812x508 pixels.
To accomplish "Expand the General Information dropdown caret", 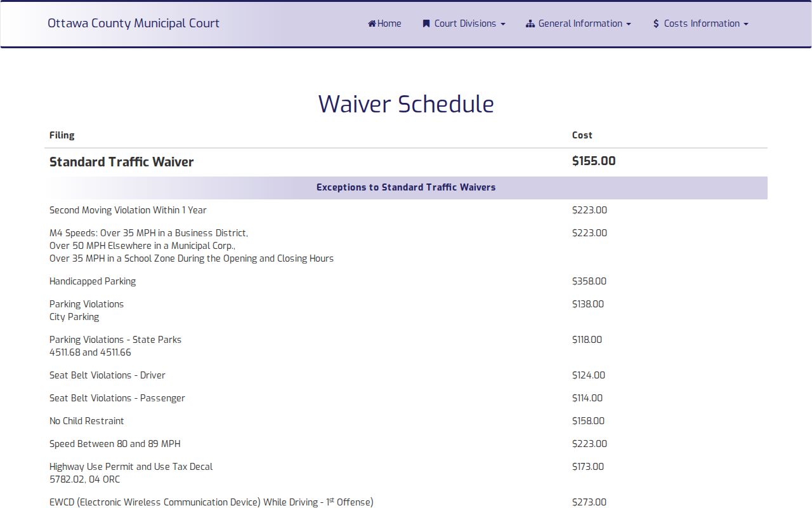I will point(629,24).
